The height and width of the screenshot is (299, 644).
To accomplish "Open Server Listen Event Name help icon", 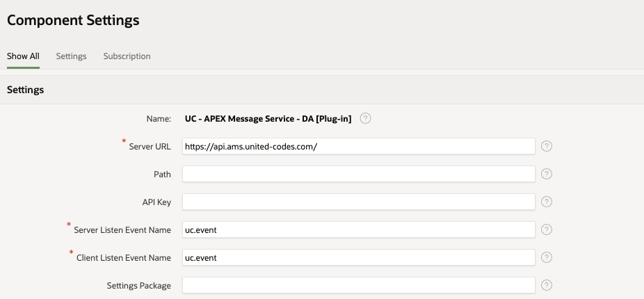I will [x=547, y=229].
